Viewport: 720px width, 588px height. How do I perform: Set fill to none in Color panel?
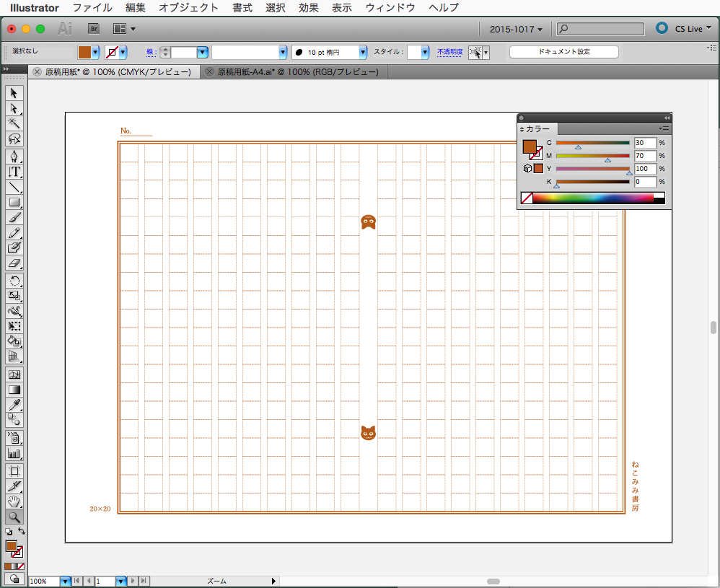pyautogui.click(x=527, y=198)
